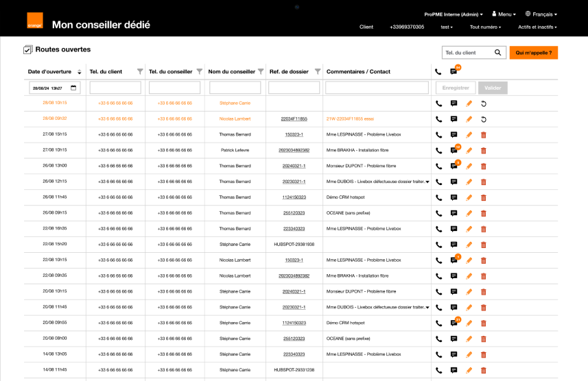This screenshot has height=381, width=588.
Task: Open the Menu dropdown
Action: (504, 14)
